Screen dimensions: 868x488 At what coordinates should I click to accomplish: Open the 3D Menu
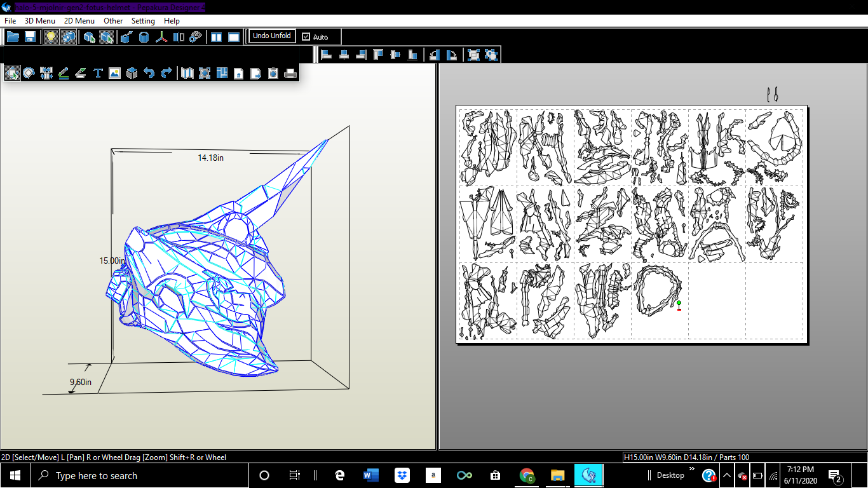[x=40, y=21]
